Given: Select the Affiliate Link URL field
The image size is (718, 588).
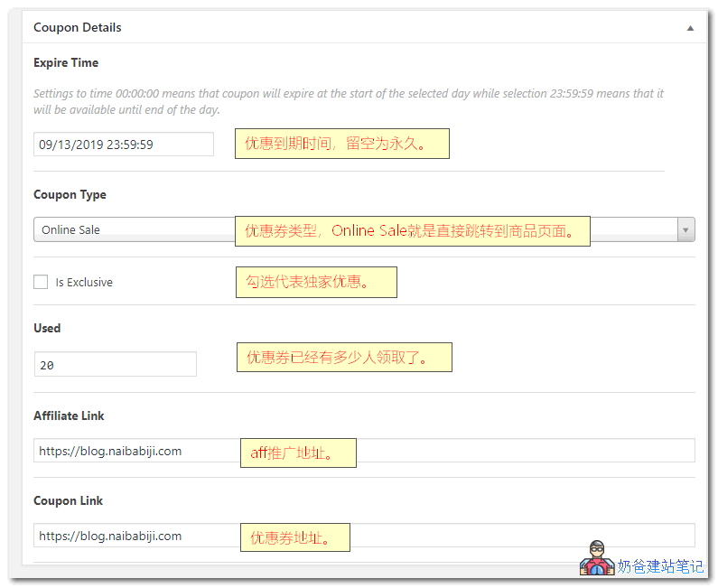Looking at the screenshot, I should tap(135, 451).
